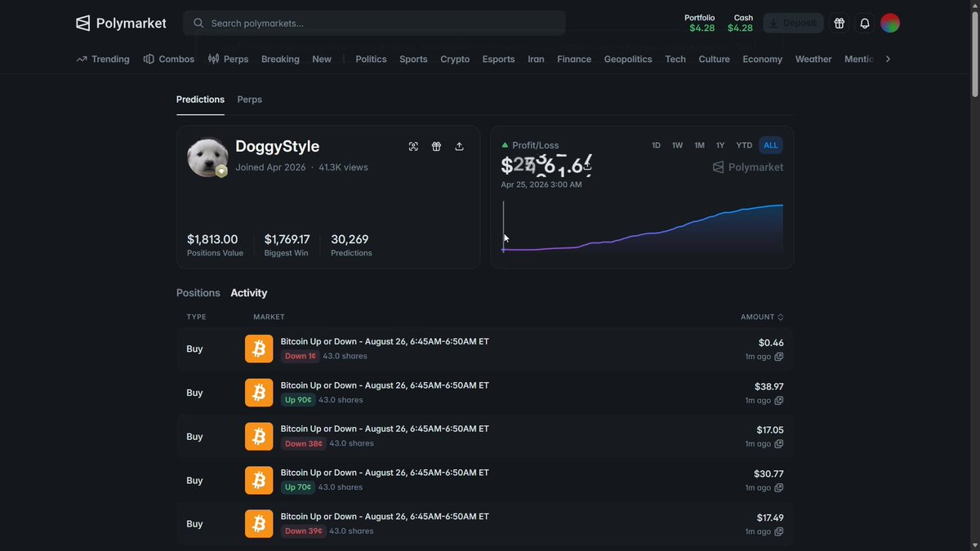Open Combos in the navigation bar
Image resolution: width=980 pixels, height=551 pixels.
point(169,59)
